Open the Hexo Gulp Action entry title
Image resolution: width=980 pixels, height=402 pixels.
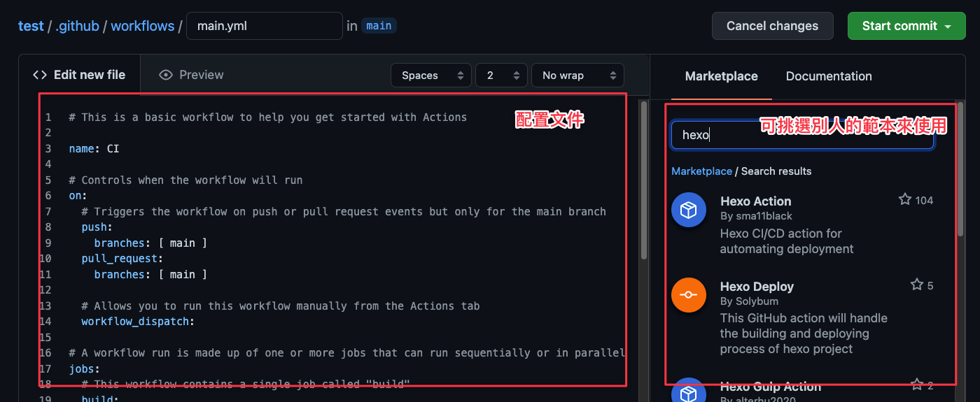[771, 387]
